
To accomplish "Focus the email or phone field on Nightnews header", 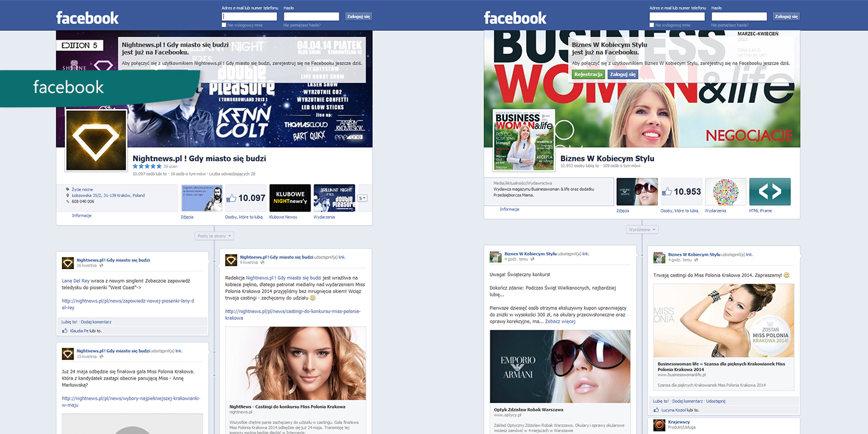I will pos(250,17).
